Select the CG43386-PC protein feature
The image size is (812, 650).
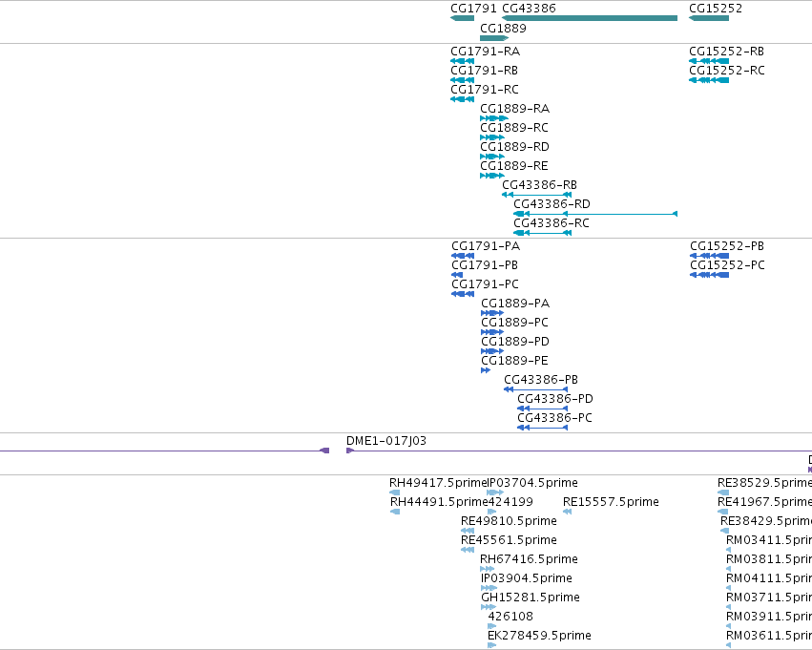[543, 428]
